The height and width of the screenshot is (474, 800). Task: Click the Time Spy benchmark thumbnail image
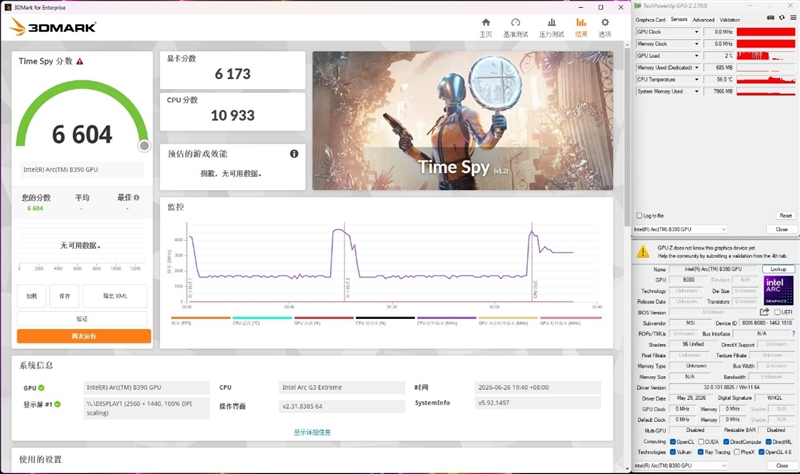[x=463, y=120]
